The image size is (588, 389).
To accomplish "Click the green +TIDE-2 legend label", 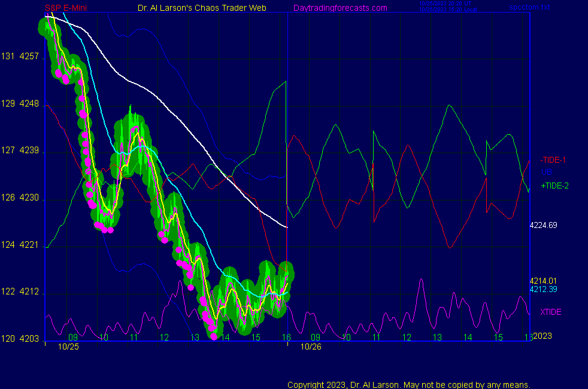I will [554, 186].
